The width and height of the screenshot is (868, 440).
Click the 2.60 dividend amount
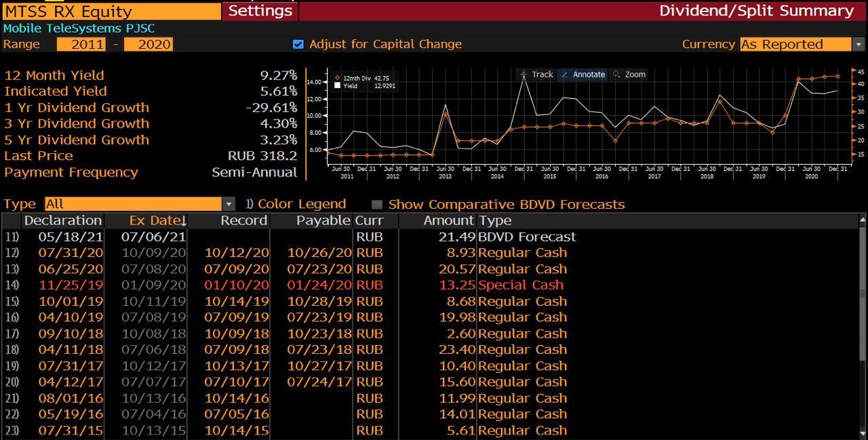[x=461, y=334]
